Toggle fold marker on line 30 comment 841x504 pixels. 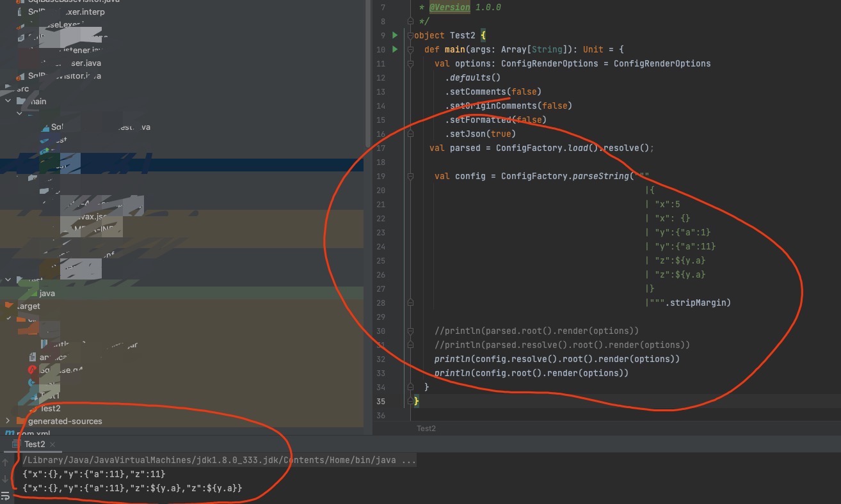[x=410, y=331]
